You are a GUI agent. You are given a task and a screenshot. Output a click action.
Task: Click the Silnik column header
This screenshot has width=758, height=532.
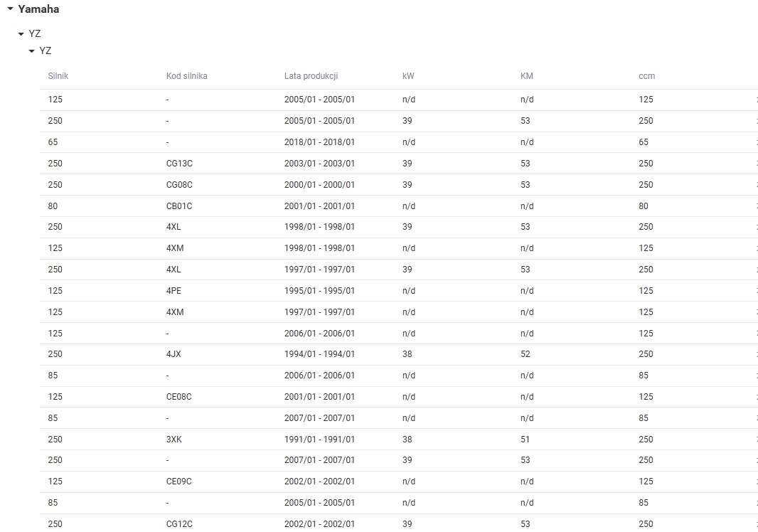click(x=58, y=76)
